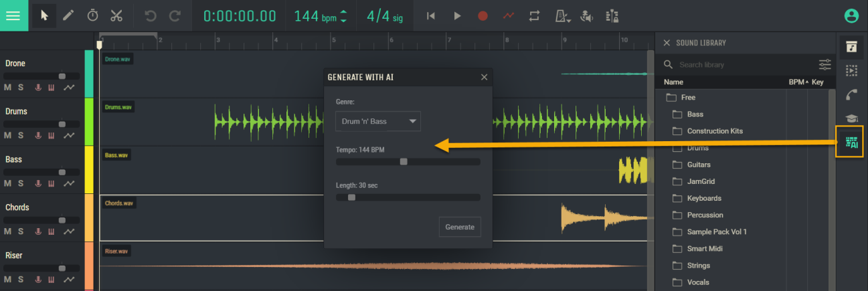Viewport: 868px width, 291px height.
Task: Toggle loop playback in transport bar
Action: pos(534,15)
